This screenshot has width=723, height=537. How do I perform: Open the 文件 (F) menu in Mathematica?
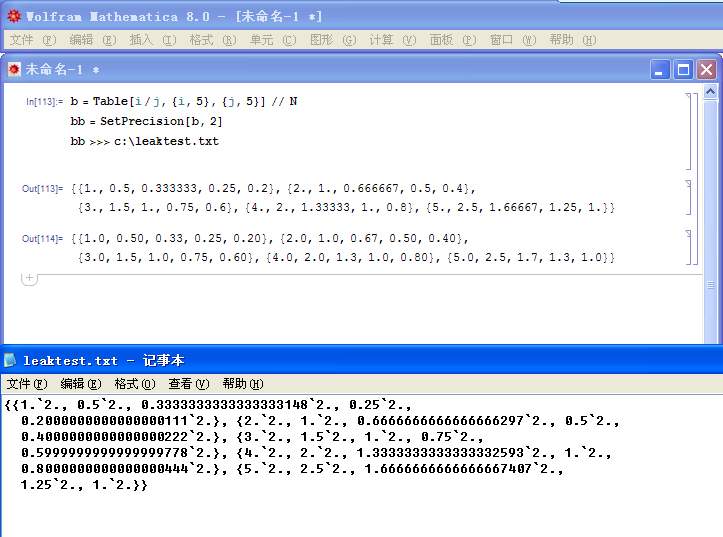[33, 40]
